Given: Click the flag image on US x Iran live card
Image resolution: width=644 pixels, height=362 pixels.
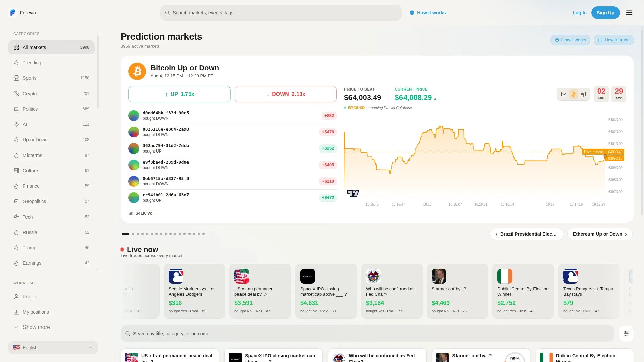Looking at the screenshot, I should point(242,276).
